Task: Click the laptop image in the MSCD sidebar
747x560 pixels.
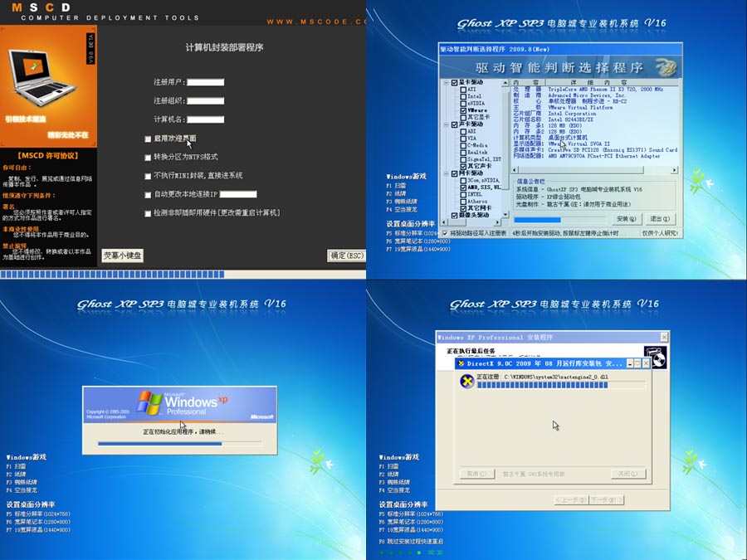Action: click(x=42, y=76)
